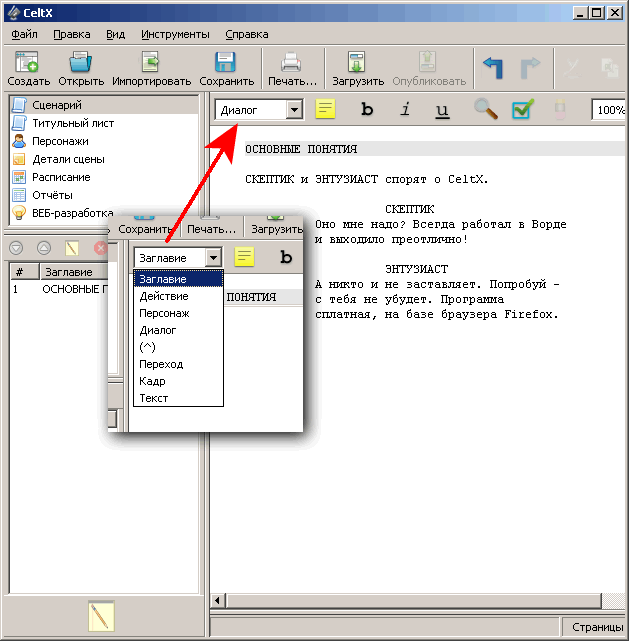Open a project via Открыть icon
The image size is (629, 641).
click(80, 62)
